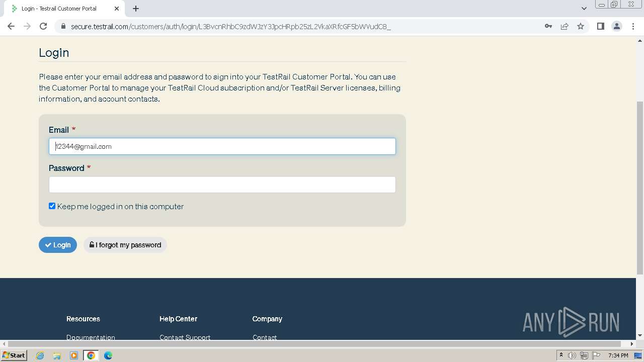The width and height of the screenshot is (644, 362).
Task: Open a new browser tab
Action: click(136, 9)
